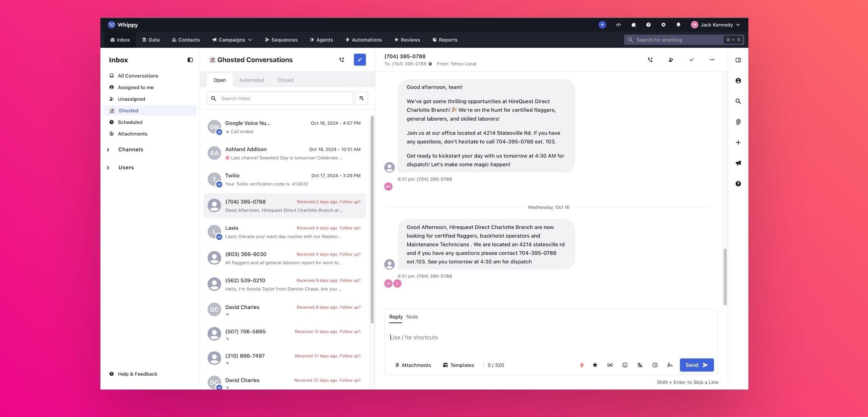The height and width of the screenshot is (417, 868).
Task: Switch to the Note tab in the reply area
Action: [412, 317]
